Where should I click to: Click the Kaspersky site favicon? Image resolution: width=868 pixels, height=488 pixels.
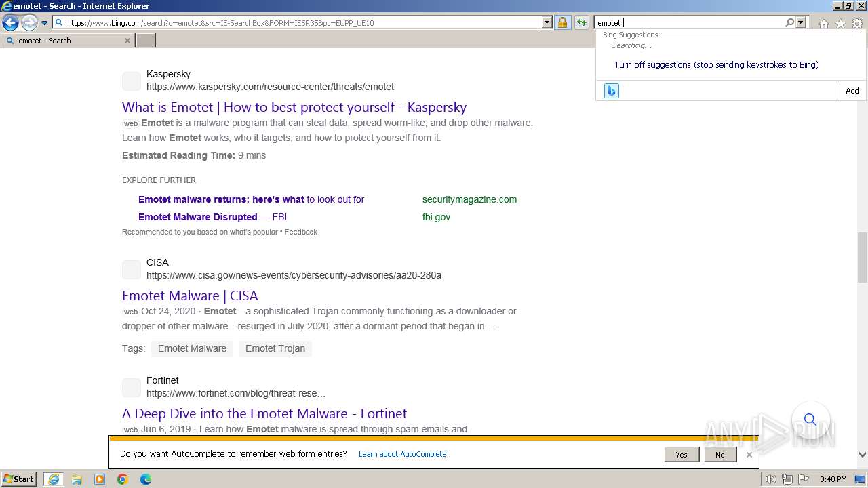[132, 81]
